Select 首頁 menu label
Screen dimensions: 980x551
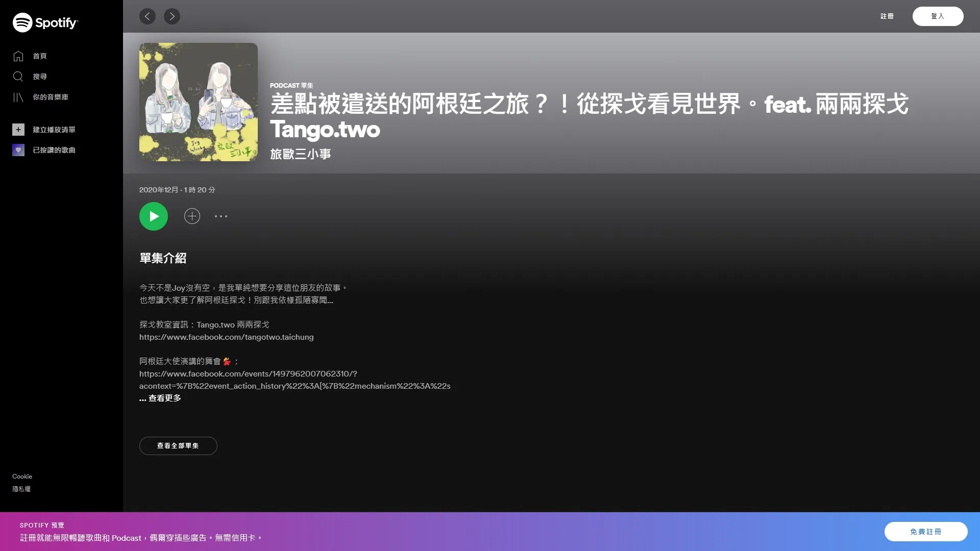click(40, 56)
